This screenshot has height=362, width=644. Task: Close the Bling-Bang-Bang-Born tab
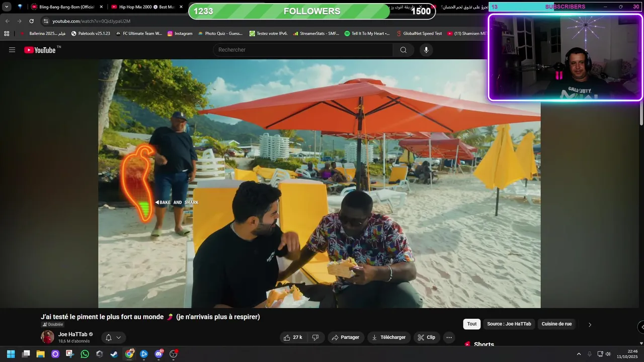[x=101, y=7]
